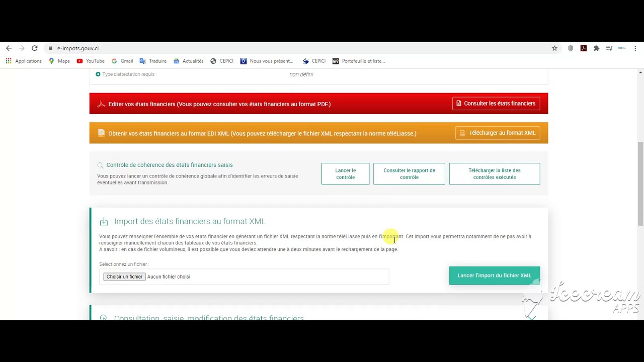644x362 pixels.
Task: Click the import icon beside Import des états financiers
Action: click(104, 222)
